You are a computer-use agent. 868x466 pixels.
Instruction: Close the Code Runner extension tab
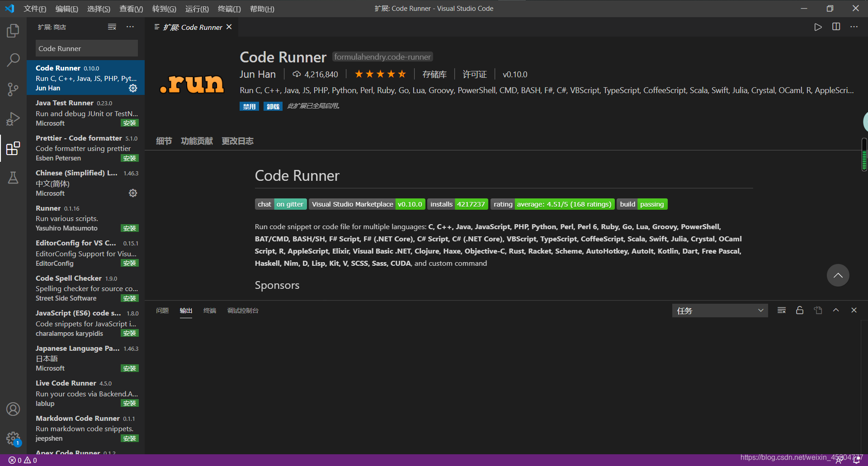point(229,27)
